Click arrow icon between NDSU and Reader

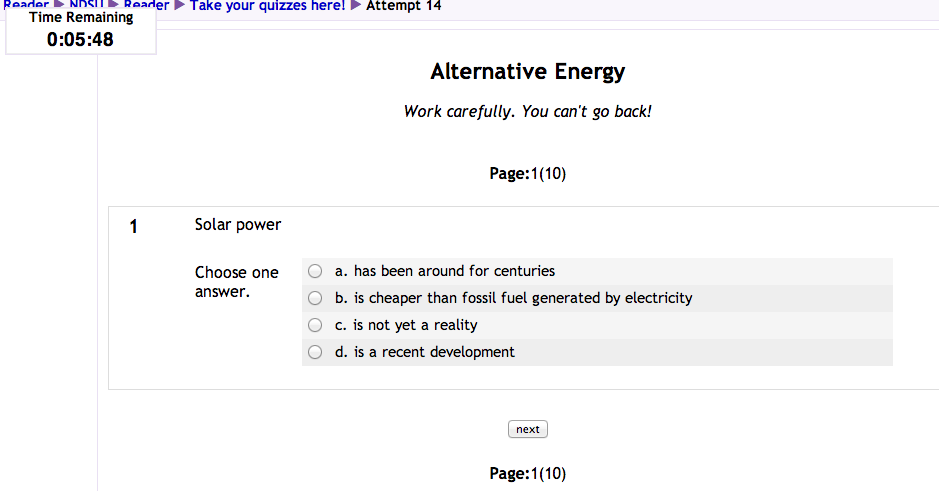(x=114, y=6)
